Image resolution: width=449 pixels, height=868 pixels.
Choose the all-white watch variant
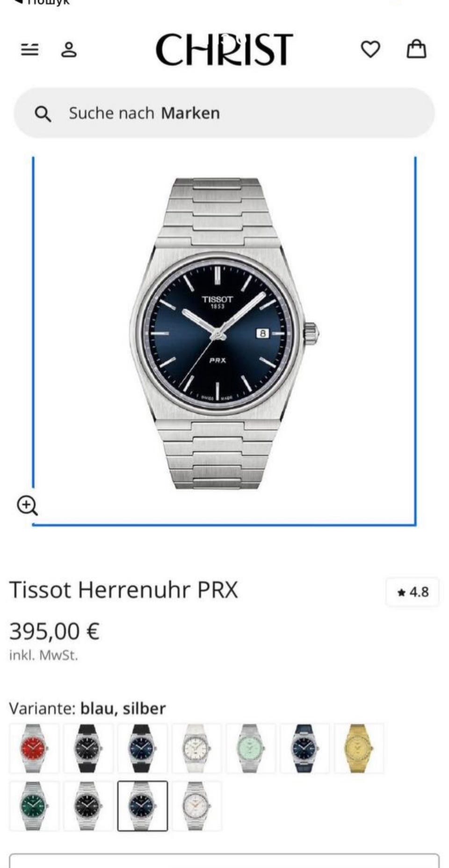coord(197,748)
